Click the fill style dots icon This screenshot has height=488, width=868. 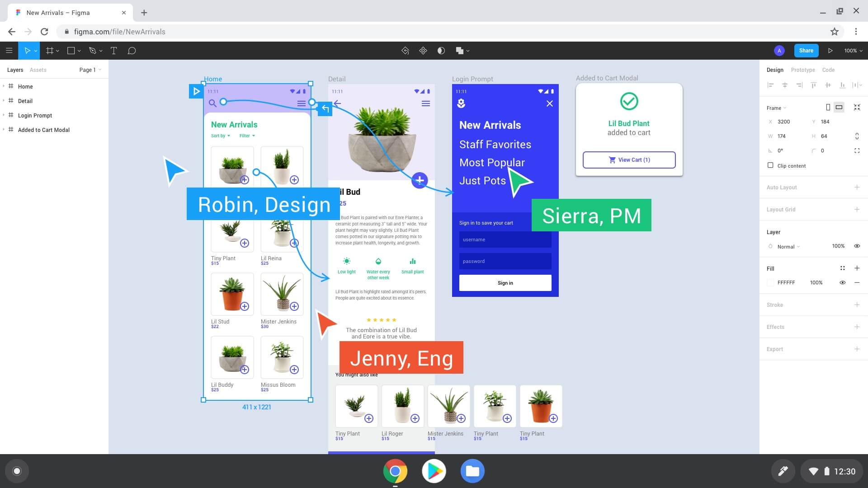[x=843, y=268]
